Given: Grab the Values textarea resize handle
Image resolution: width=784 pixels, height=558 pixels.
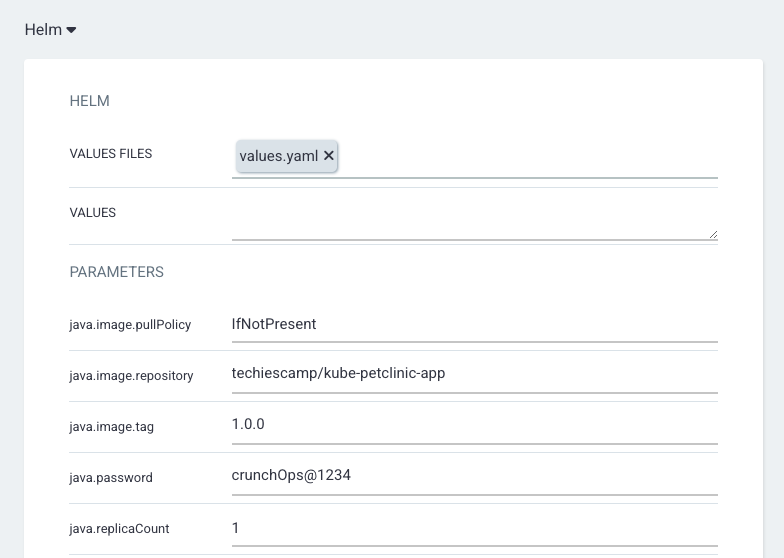Looking at the screenshot, I should (714, 234).
